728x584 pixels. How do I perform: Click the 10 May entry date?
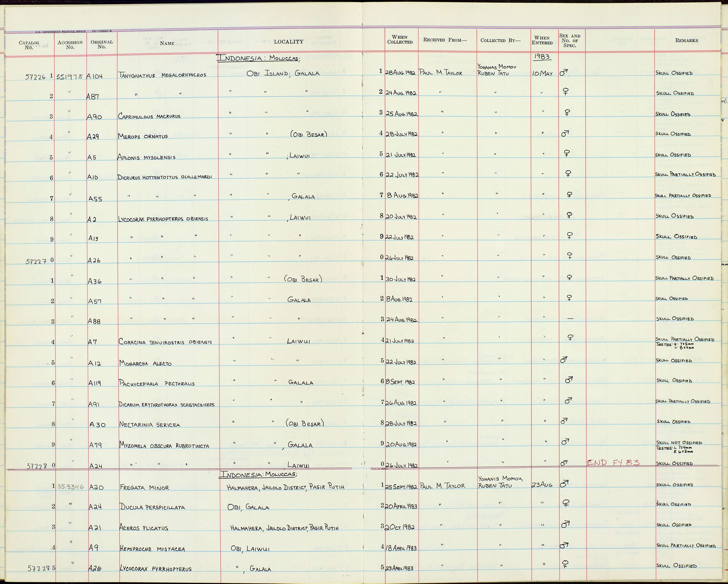click(542, 74)
